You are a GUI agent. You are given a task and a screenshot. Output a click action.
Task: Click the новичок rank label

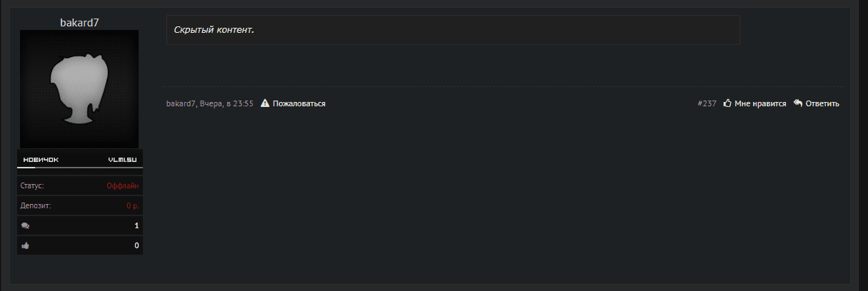pyautogui.click(x=41, y=159)
